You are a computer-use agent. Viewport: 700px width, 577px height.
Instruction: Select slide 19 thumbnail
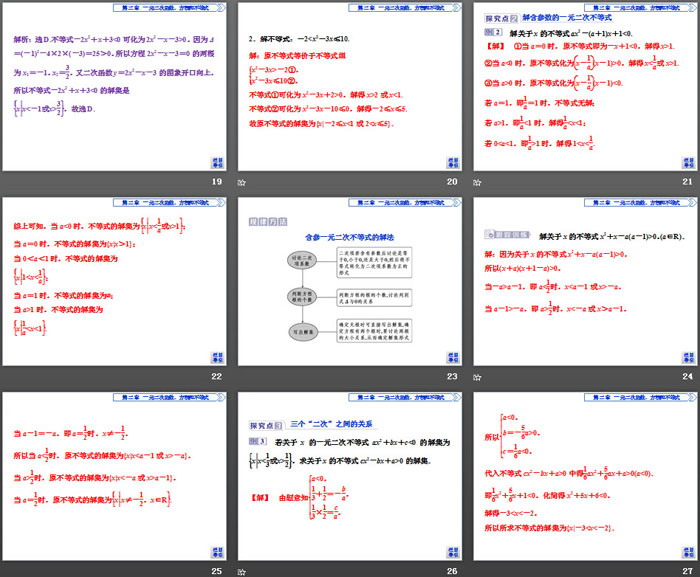[x=114, y=87]
